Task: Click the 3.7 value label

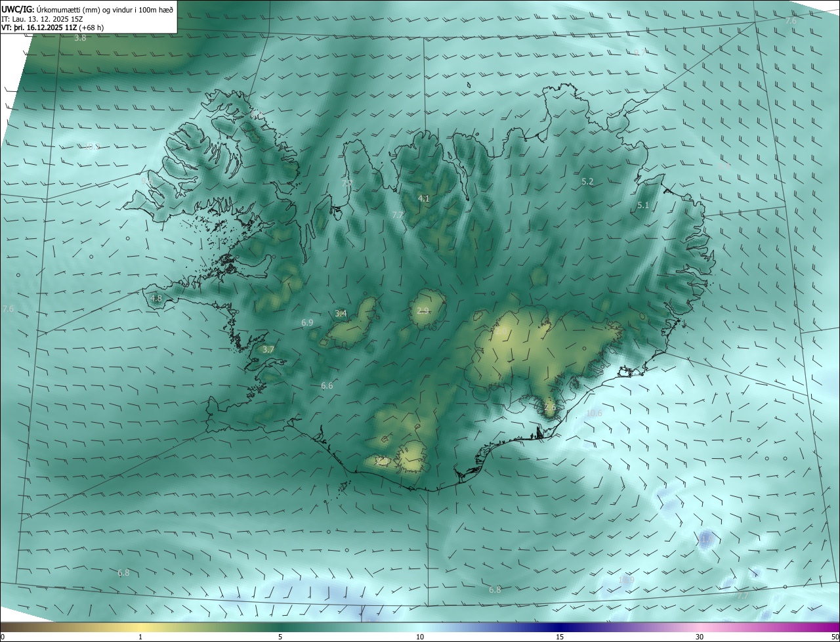Action: [x=268, y=350]
